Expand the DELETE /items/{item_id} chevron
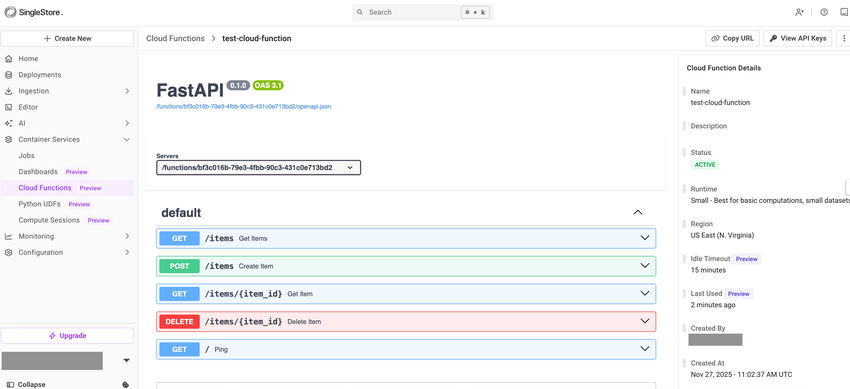This screenshot has height=389, width=850. [645, 321]
